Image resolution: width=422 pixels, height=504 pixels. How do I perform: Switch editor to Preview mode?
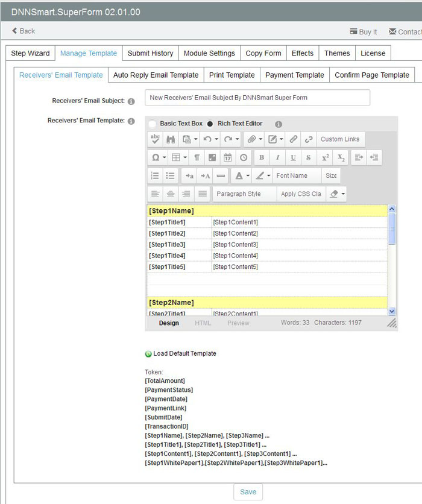point(238,323)
